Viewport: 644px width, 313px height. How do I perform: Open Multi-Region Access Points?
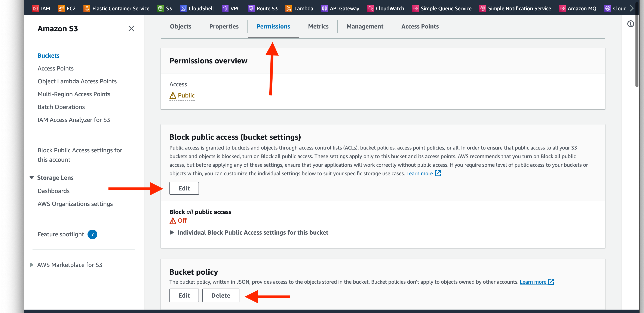74,94
